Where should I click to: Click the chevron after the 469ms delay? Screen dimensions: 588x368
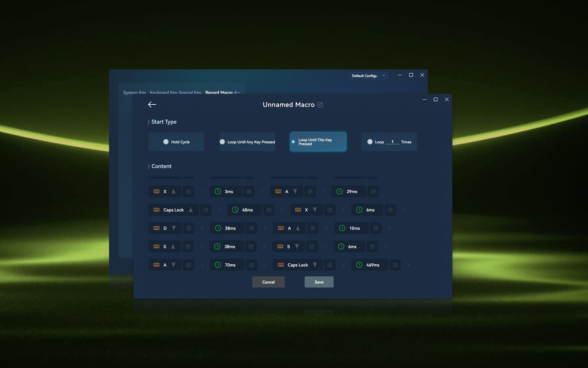click(x=408, y=265)
